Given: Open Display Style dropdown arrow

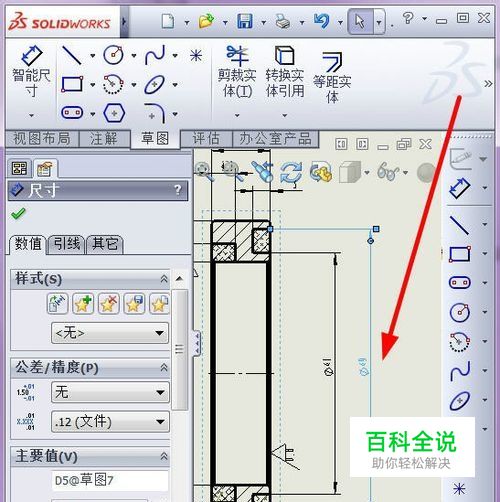Looking at the screenshot, I should [x=367, y=173].
